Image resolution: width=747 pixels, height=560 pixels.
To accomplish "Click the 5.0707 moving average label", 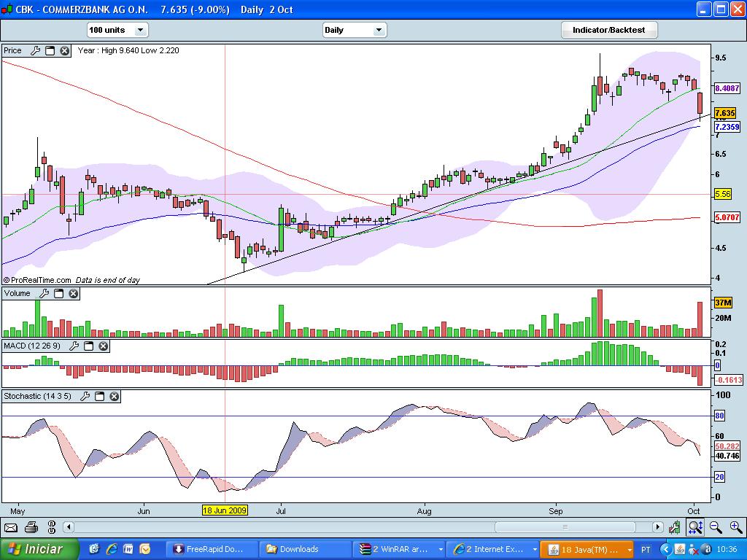I will coord(727,217).
